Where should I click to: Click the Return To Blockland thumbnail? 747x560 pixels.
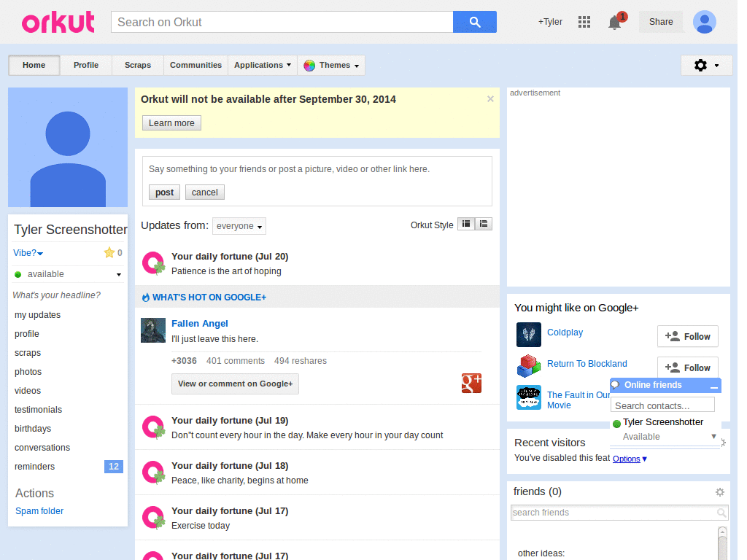click(529, 366)
